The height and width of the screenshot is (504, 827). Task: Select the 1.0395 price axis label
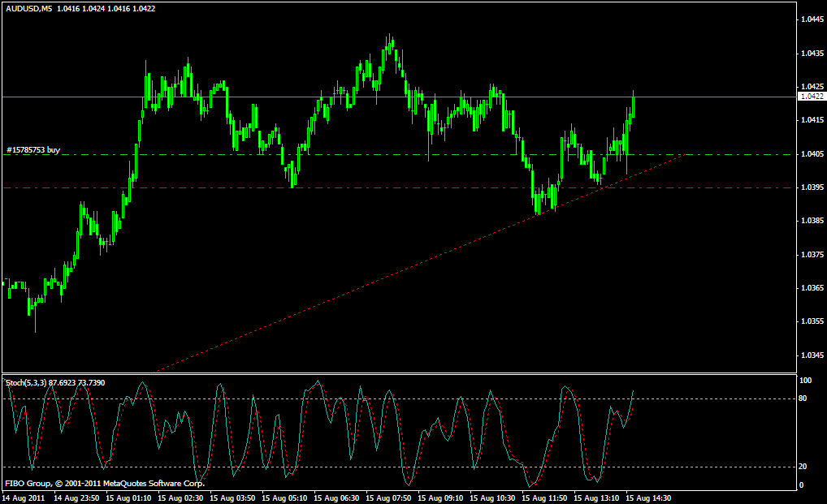coord(812,187)
